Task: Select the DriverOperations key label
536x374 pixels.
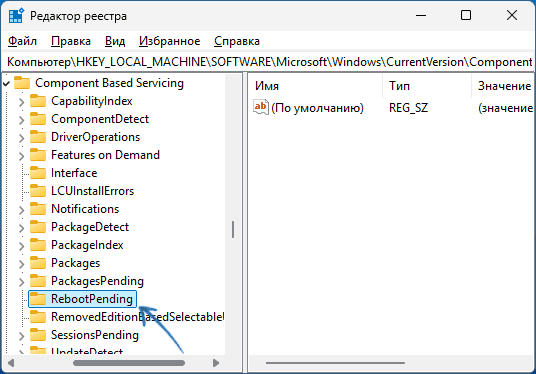Action: pos(96,137)
